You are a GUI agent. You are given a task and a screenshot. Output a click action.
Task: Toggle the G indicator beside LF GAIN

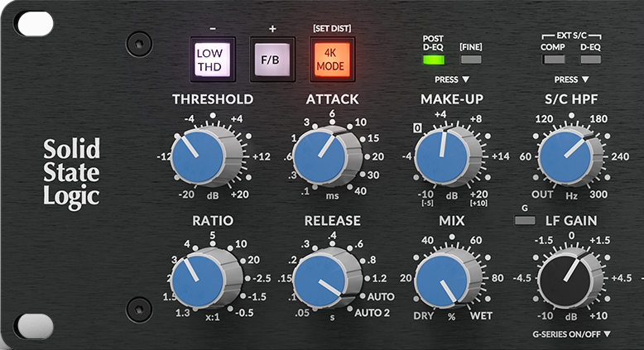(526, 221)
